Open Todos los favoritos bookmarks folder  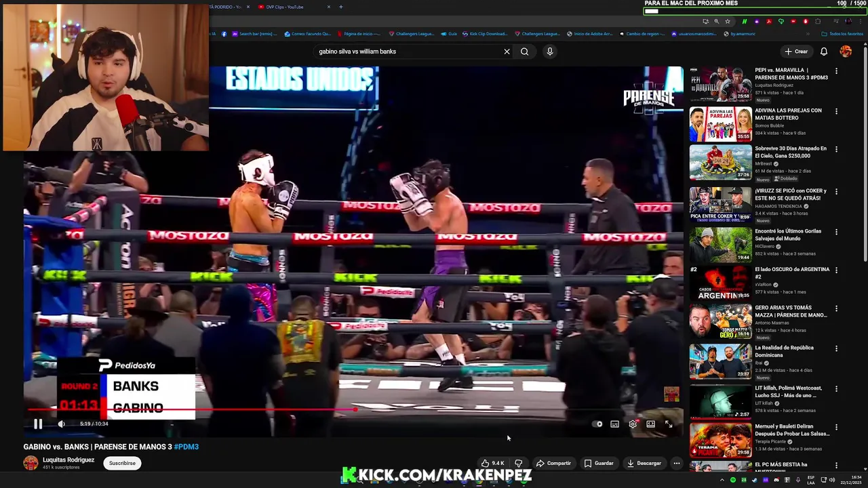coord(842,34)
